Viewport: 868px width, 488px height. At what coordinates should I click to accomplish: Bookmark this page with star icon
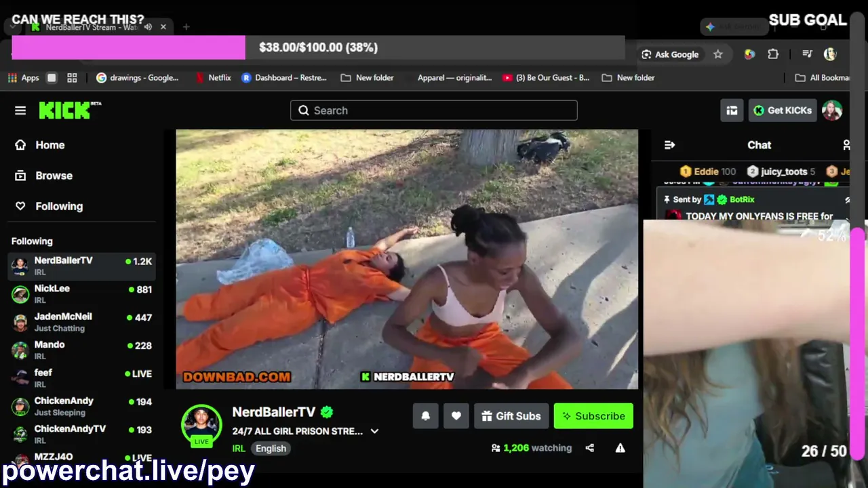click(x=718, y=54)
